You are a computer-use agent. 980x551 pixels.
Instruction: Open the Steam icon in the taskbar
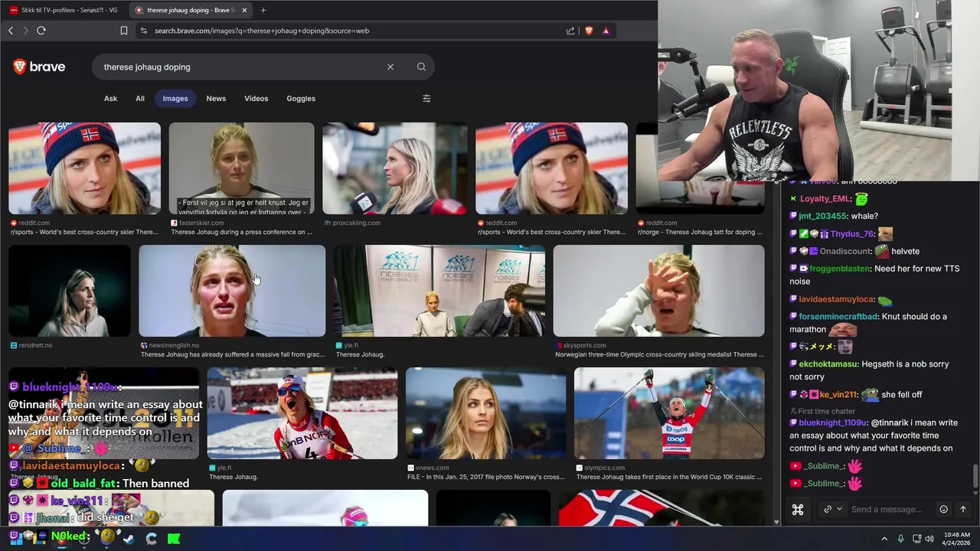(130, 539)
